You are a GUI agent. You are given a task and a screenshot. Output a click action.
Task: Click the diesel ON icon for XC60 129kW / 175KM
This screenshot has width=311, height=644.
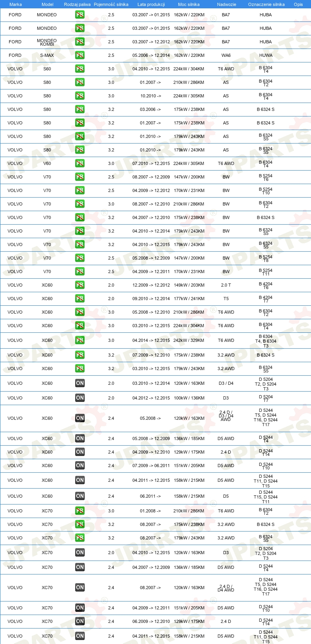click(x=80, y=452)
